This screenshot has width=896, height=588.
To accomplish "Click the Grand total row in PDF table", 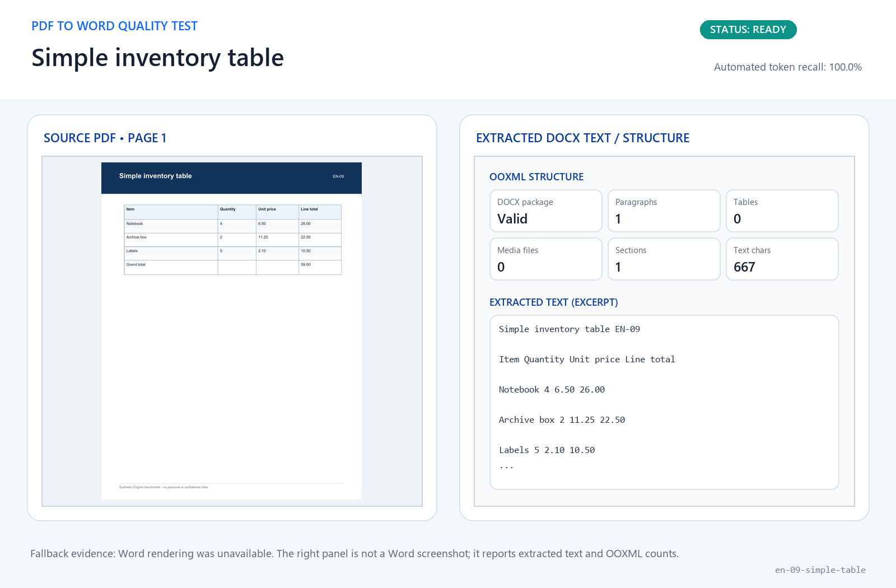I will coord(232,268).
